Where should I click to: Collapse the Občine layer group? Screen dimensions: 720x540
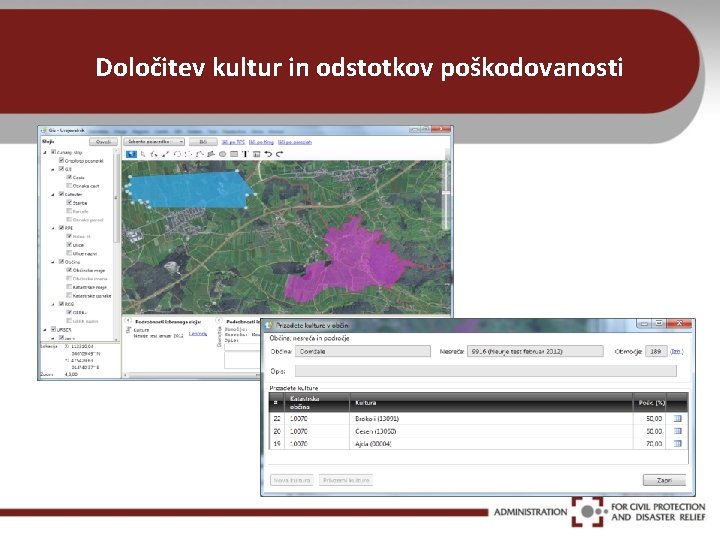[x=53, y=262]
